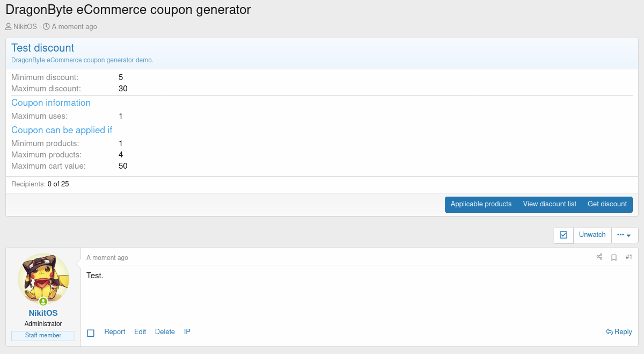Toggle the select-all posts checkbox icon
The width and height of the screenshot is (644, 354).
click(x=563, y=235)
